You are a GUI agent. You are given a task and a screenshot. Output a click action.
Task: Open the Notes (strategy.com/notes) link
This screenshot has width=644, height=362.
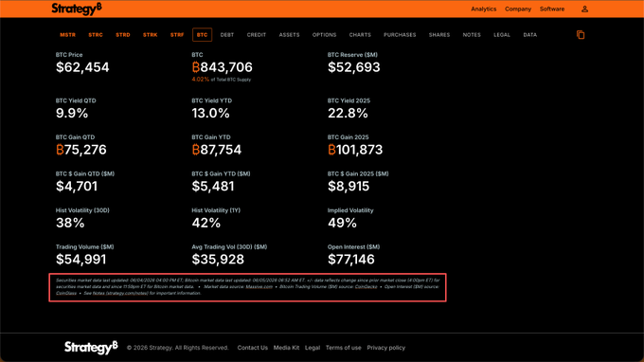(120, 294)
